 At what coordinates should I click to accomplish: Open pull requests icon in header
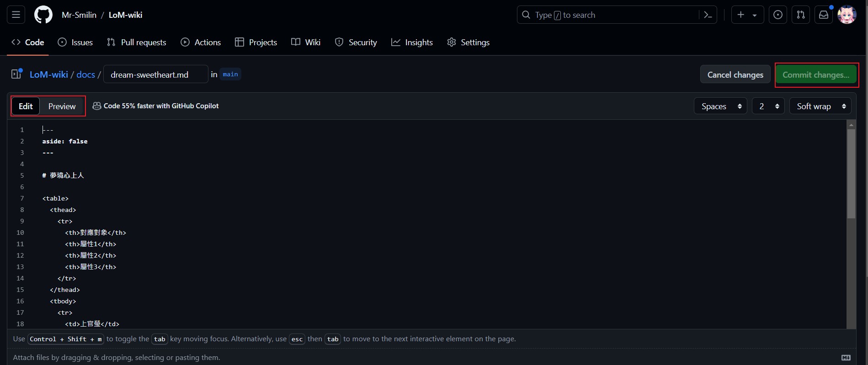[800, 15]
